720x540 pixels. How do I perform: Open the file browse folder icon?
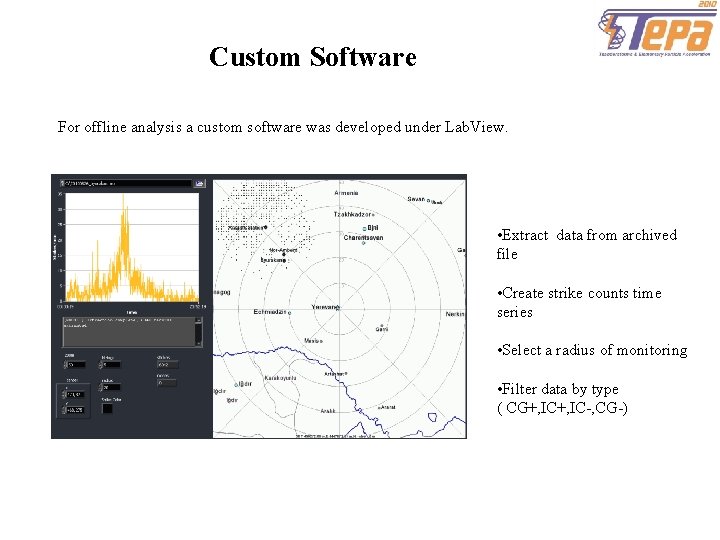click(199, 184)
